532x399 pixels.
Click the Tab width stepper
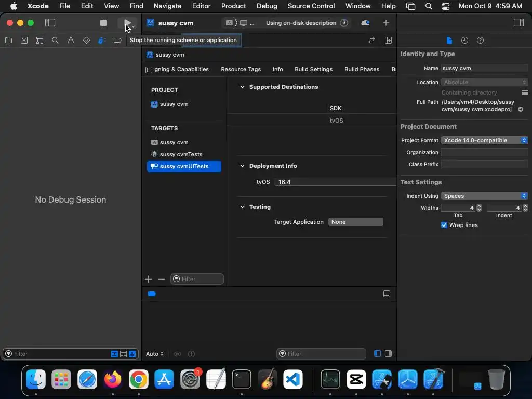click(x=479, y=208)
